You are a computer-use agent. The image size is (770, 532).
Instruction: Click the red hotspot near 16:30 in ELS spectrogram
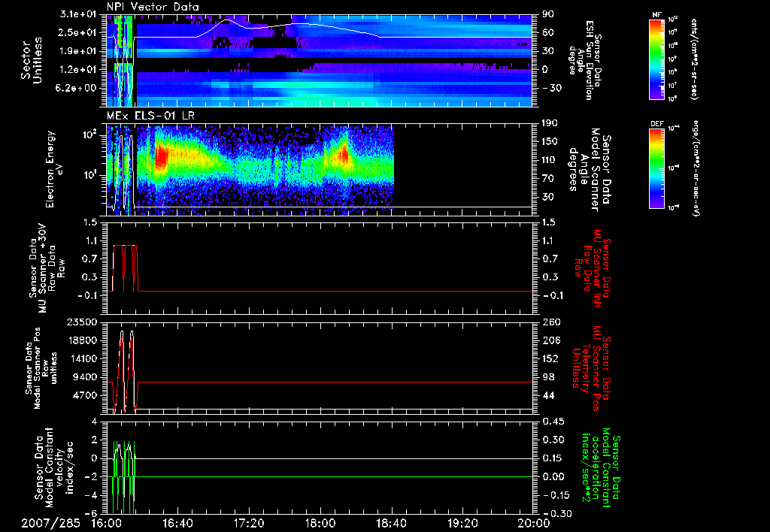pos(161,156)
